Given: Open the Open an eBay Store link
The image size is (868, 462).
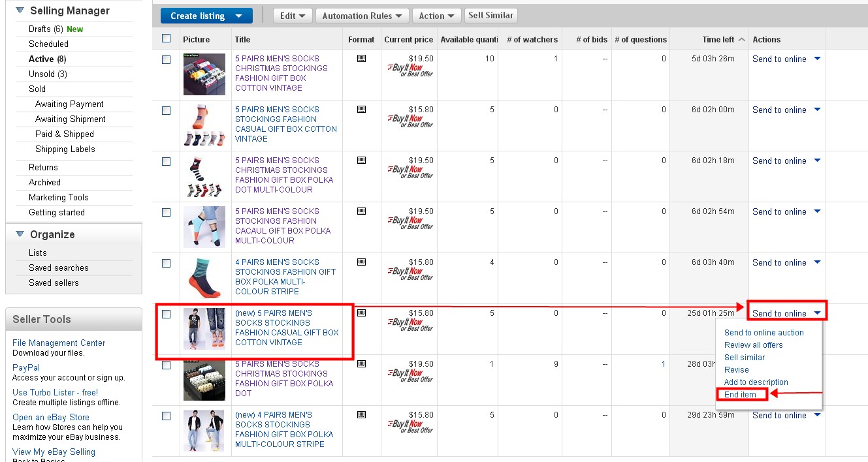Looking at the screenshot, I should pos(51,418).
